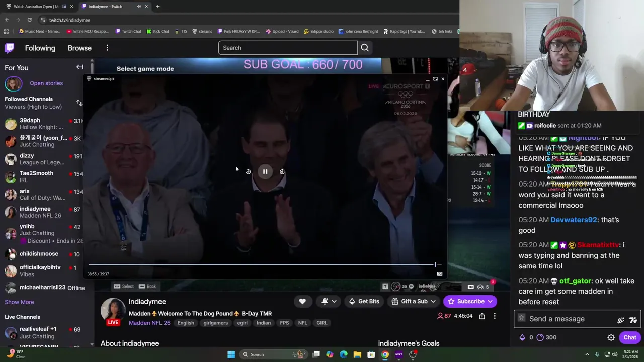Open Tae2Smooth channel in sidebar

coord(44,176)
